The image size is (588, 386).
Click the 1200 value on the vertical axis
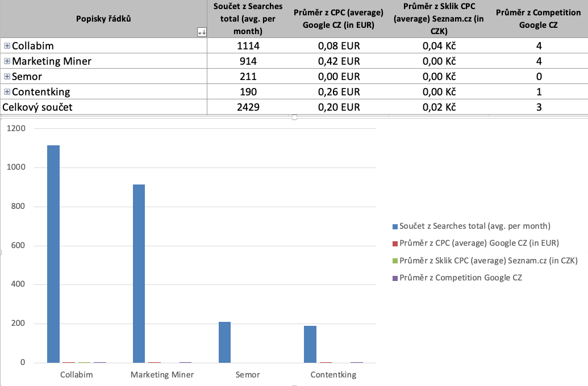(x=16, y=128)
